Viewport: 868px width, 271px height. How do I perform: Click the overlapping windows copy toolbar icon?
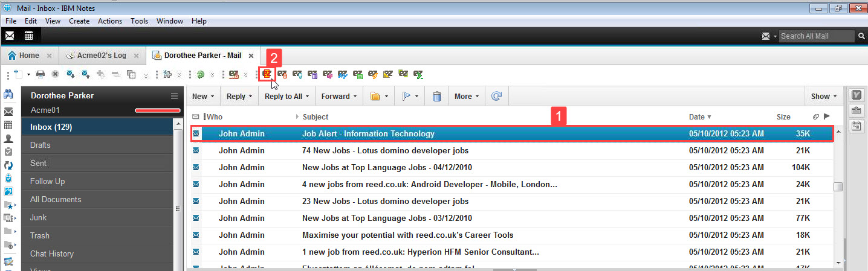click(x=131, y=74)
